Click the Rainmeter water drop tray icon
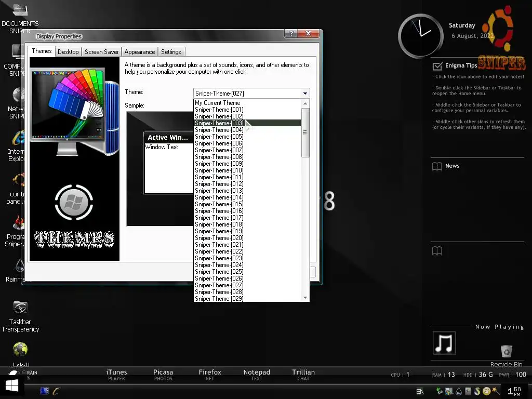The width and height of the screenshot is (532, 399). [x=459, y=392]
